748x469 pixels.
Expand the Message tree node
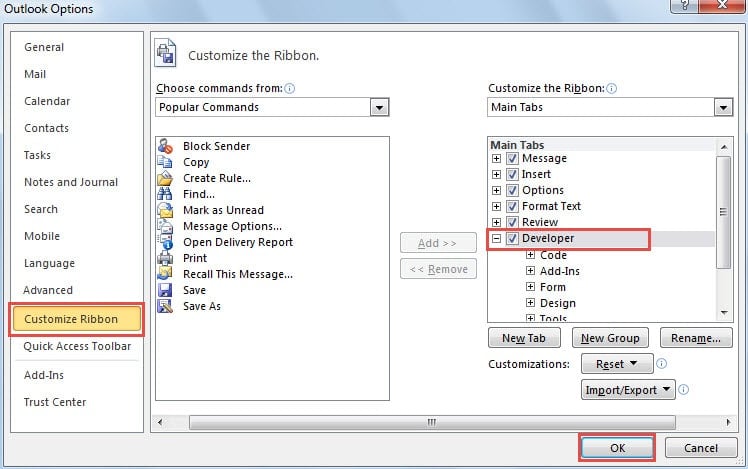(x=496, y=158)
